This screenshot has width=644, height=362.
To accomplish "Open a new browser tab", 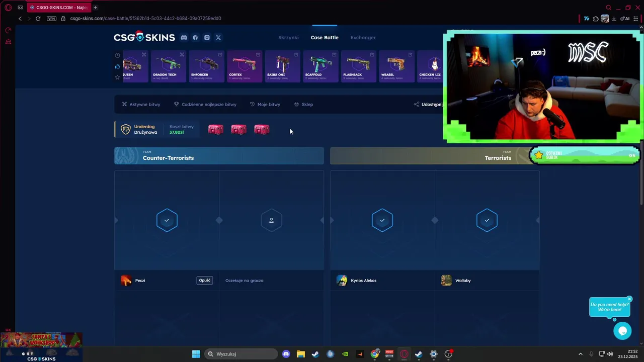I will (95, 8).
